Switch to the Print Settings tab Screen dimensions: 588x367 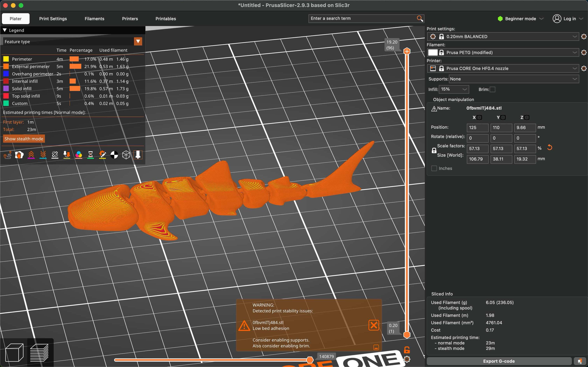[x=53, y=19]
